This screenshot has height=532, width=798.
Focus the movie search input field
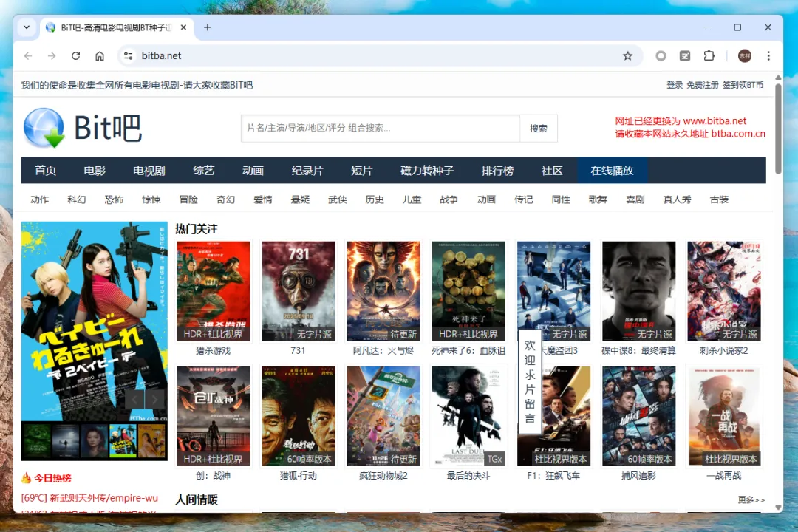click(381, 129)
